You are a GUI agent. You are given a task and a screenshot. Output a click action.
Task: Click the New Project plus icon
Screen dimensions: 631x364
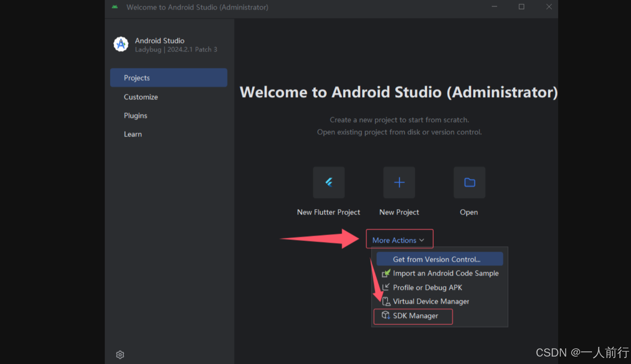click(x=399, y=182)
